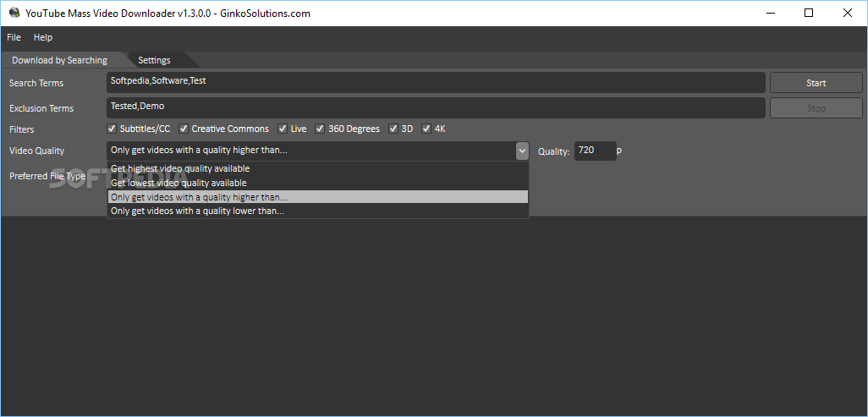Collapse the Video Quality dropdown arrow
Viewport: 868px width, 417px height.
pos(522,151)
